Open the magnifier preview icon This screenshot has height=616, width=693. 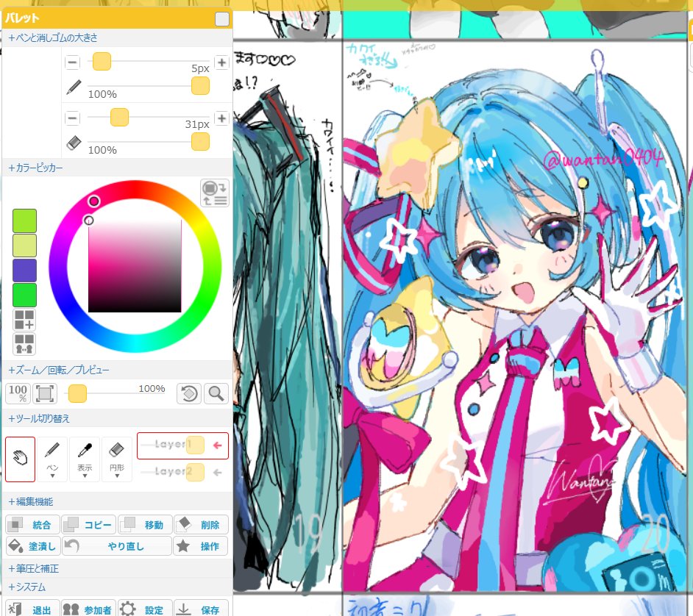[x=216, y=393]
